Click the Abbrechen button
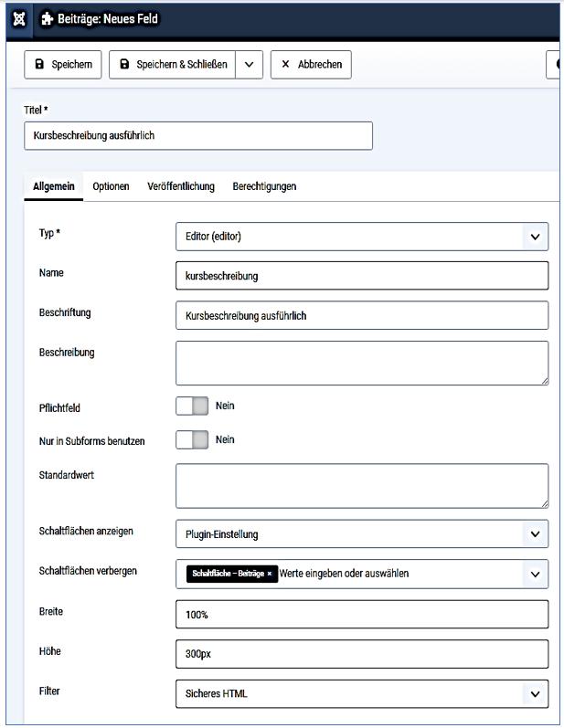564x728 pixels. tap(311, 65)
